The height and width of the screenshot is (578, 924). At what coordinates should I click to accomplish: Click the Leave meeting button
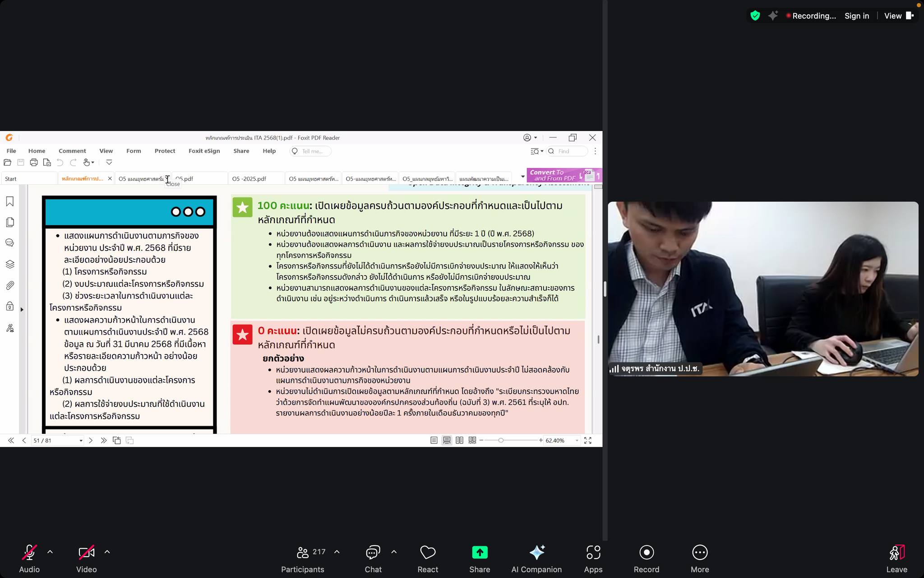(x=896, y=559)
